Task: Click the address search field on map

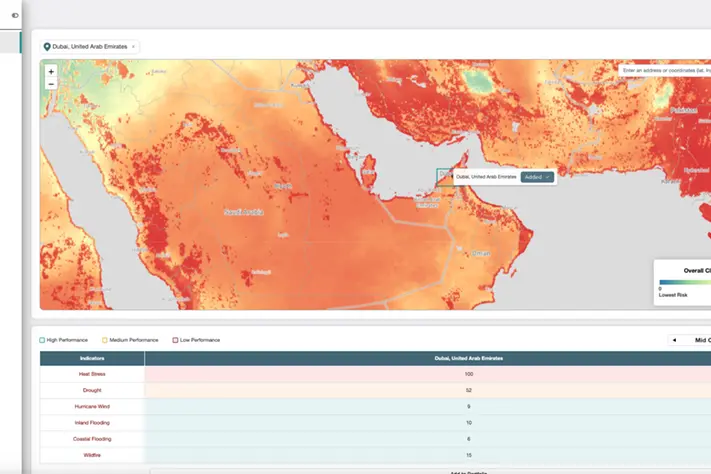Action: tap(665, 71)
